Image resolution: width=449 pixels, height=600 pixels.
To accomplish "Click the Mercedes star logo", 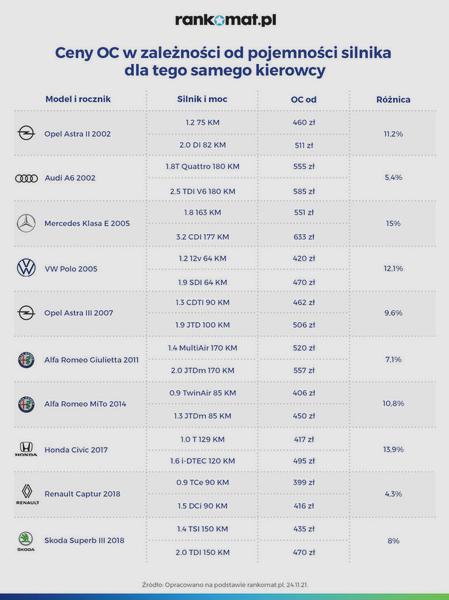I will pyautogui.click(x=26, y=223).
